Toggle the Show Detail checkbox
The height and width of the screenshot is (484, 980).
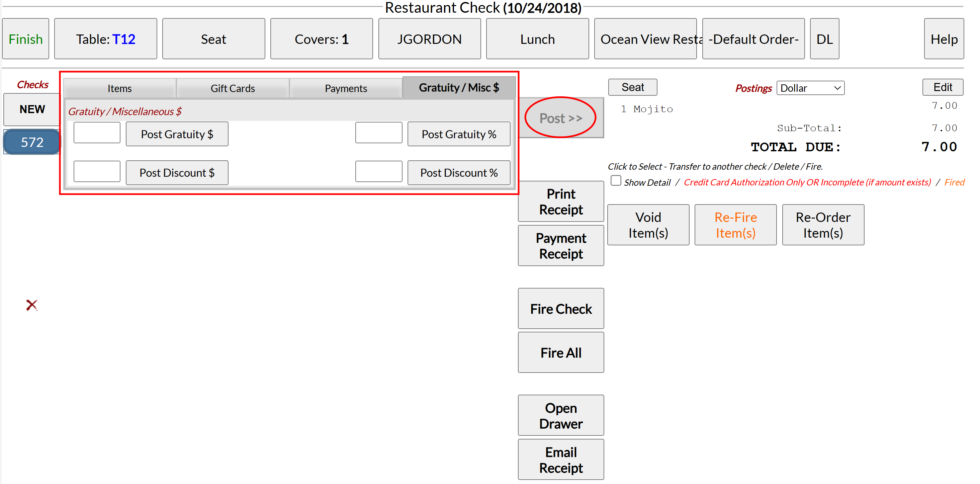(x=616, y=180)
